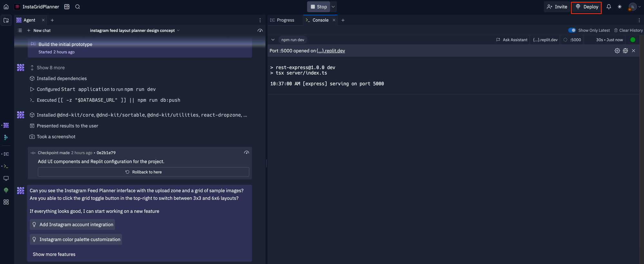This screenshot has width=644, height=264.
Task: Close the Agent tab
Action: pyautogui.click(x=43, y=20)
